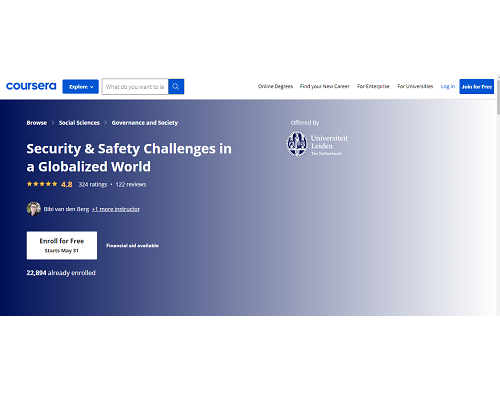Click Bibi van den Berg's avatar photo
This screenshot has height=400, width=500.
[34, 209]
